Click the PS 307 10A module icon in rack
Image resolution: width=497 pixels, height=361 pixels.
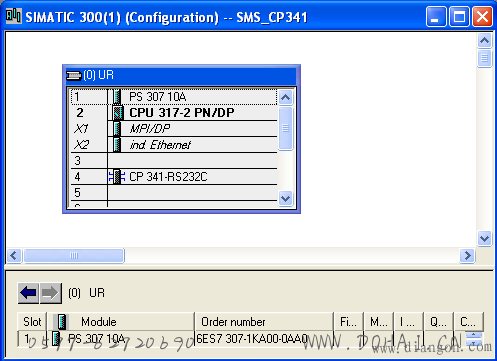tap(117, 97)
